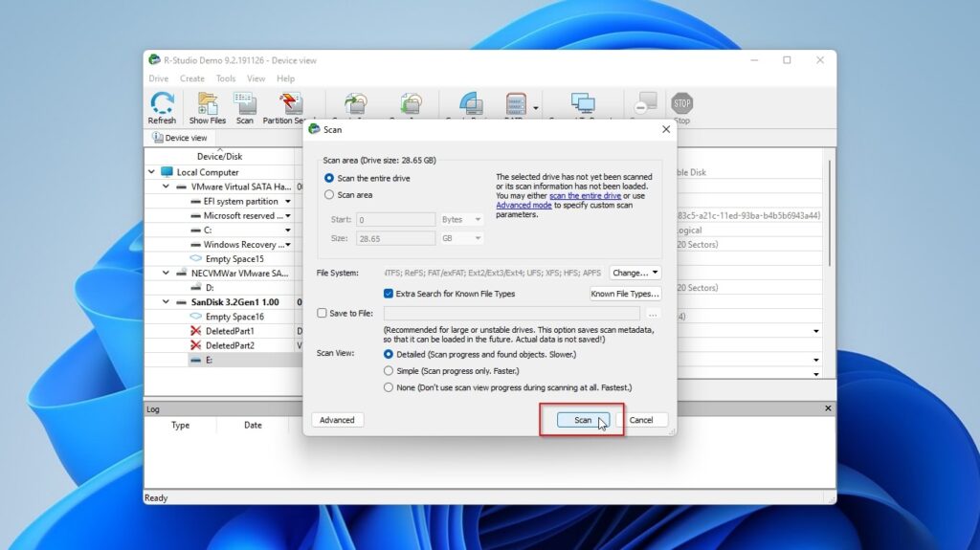Click the Create Region toolbar icon

[x=471, y=103]
